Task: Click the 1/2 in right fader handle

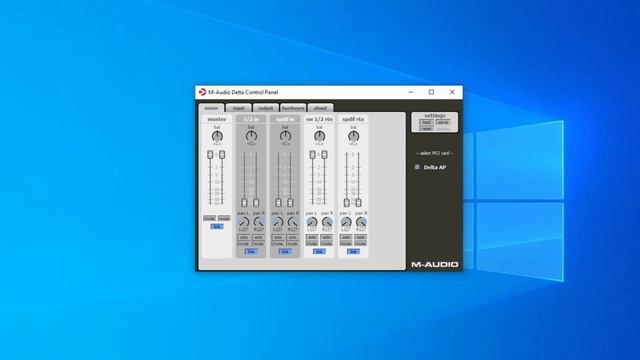Action: pos(256,202)
